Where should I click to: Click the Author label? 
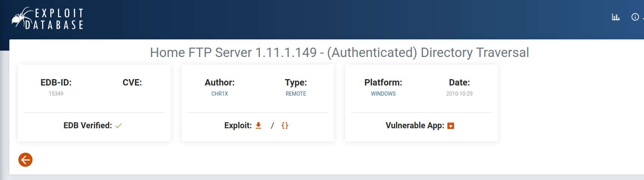click(220, 82)
